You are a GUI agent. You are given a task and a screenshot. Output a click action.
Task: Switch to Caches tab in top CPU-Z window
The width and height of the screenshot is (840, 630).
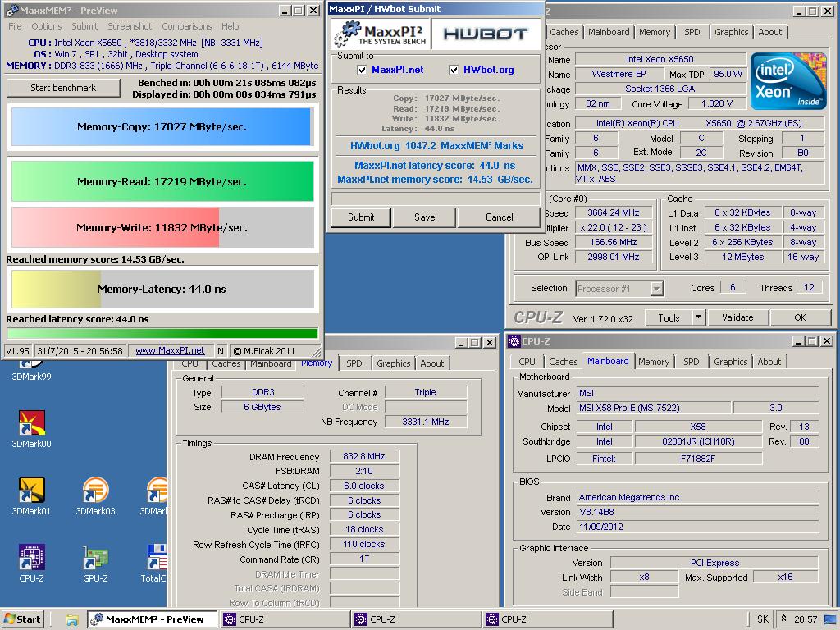point(564,32)
